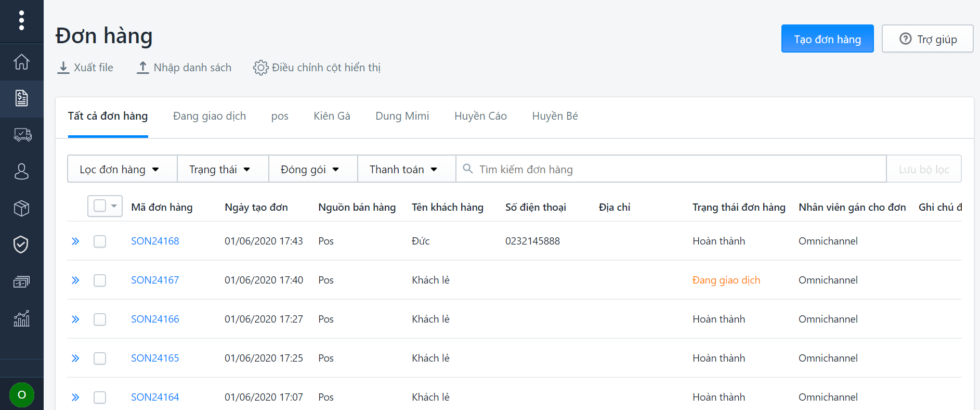
Task: Switch to the Kiên Gà tab
Action: click(332, 116)
